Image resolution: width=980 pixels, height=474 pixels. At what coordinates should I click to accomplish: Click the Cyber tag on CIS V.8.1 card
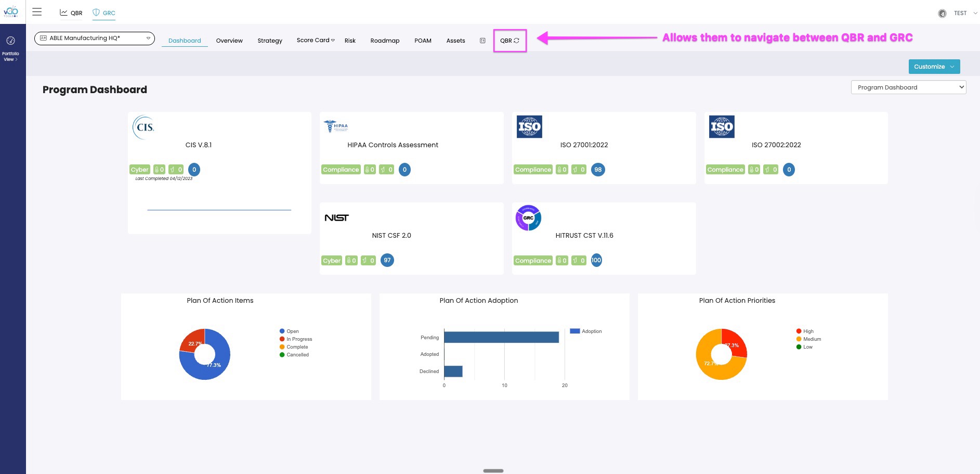tap(140, 170)
